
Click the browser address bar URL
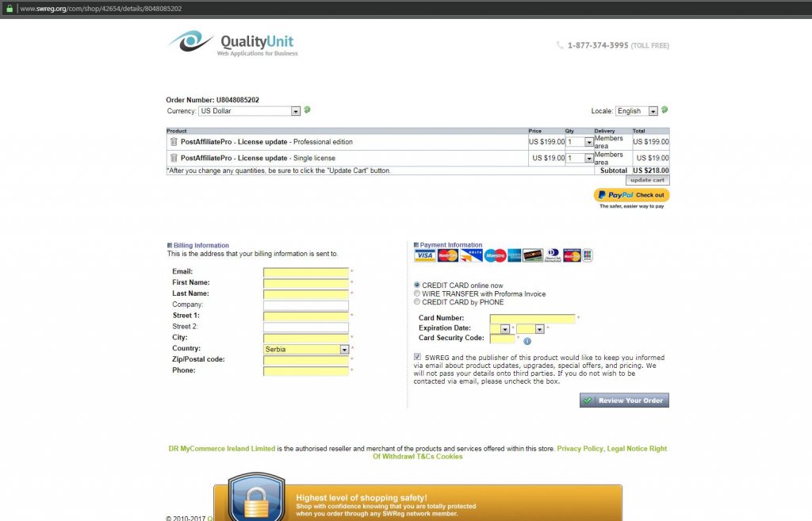pos(101,9)
